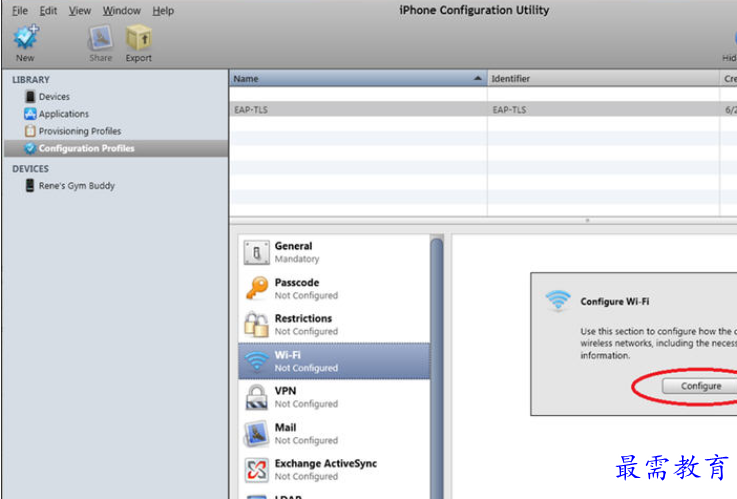The image size is (737, 499).
Task: Click the Exchange ActiveSync arrows icon
Action: [257, 470]
